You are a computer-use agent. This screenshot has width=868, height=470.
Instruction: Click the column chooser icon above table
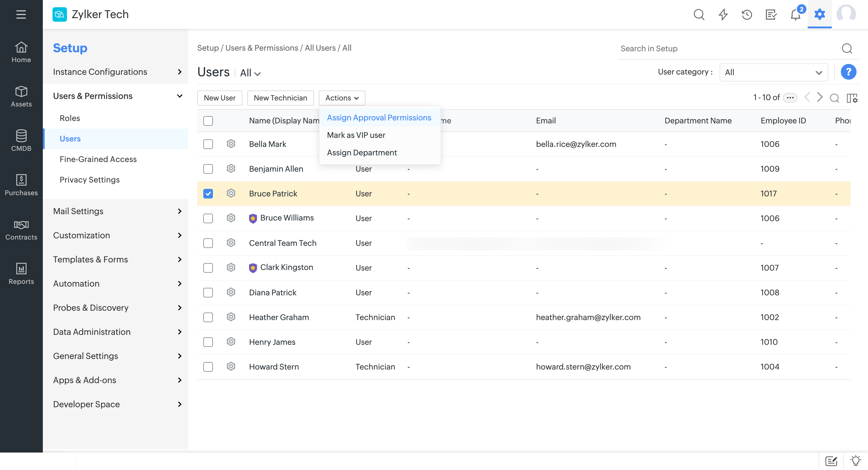coord(852,98)
